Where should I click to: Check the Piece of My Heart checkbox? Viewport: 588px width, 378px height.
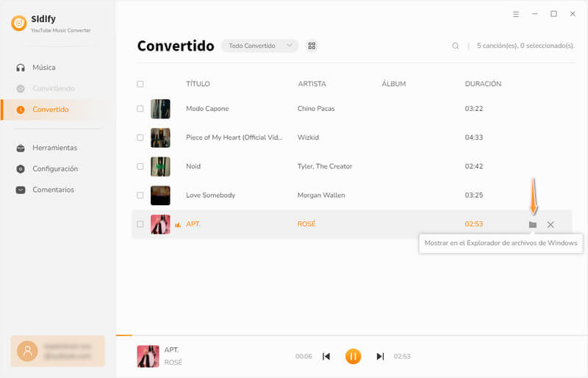tap(140, 138)
